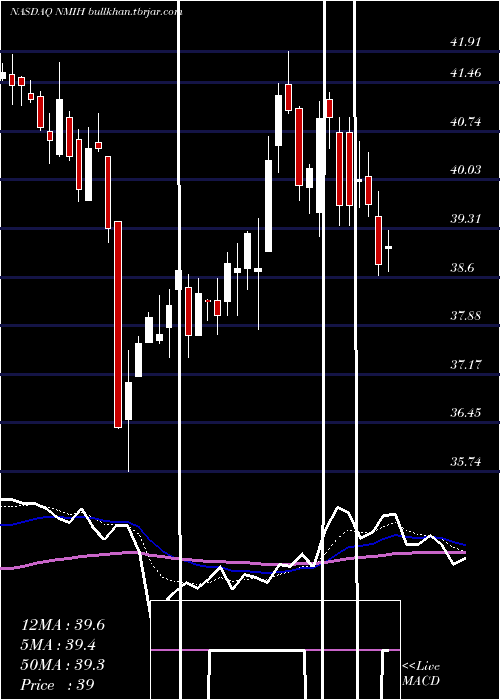
Task: Click the 5MA : 39.4 readout
Action: point(58,645)
